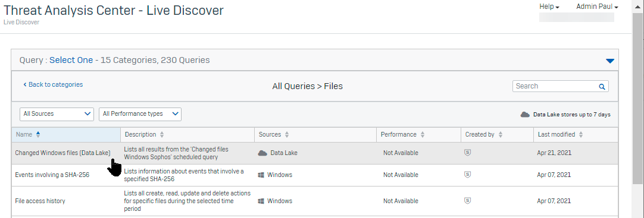Click the Performance column header
Viewport: 644px width, 218px height.
[418, 134]
